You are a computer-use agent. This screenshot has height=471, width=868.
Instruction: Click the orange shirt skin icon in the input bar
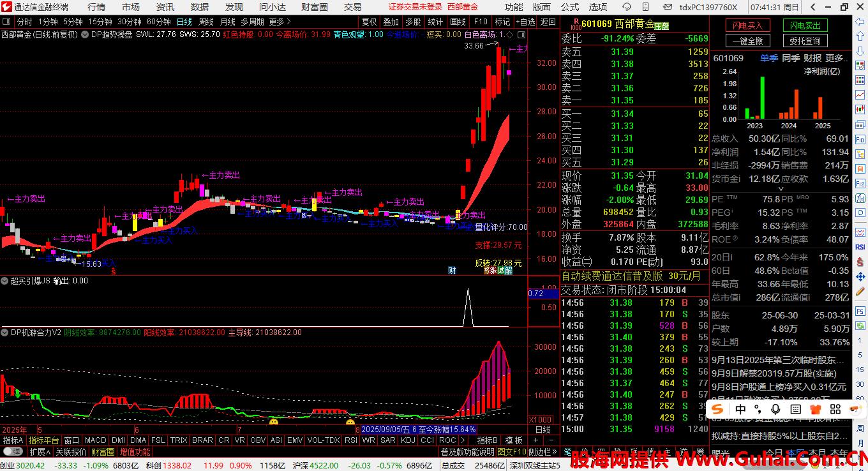tap(814, 409)
